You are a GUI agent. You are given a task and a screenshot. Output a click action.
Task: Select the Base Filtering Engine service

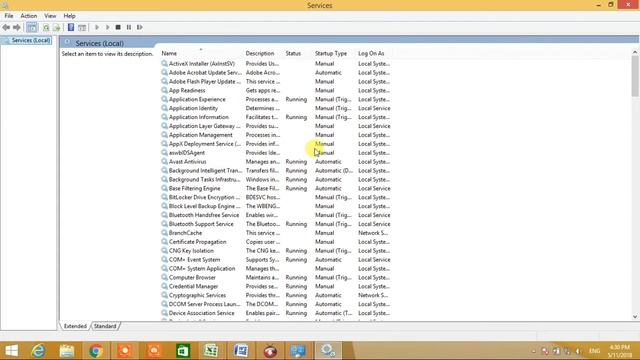pos(276,189)
